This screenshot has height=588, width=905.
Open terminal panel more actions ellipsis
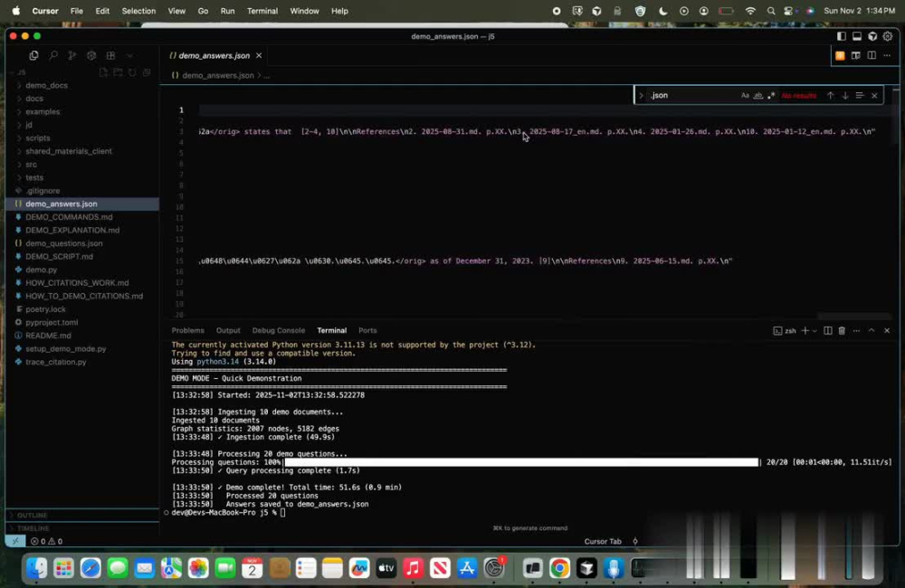pos(856,331)
